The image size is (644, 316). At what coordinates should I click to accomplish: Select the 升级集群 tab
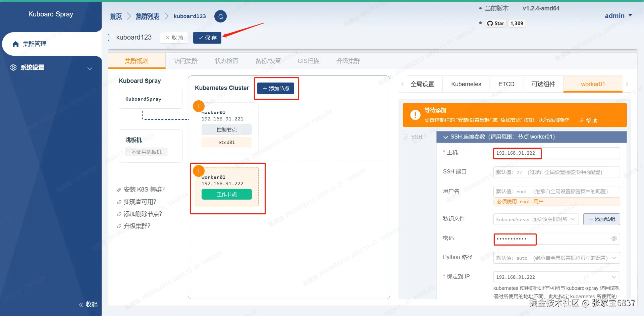pyautogui.click(x=348, y=61)
